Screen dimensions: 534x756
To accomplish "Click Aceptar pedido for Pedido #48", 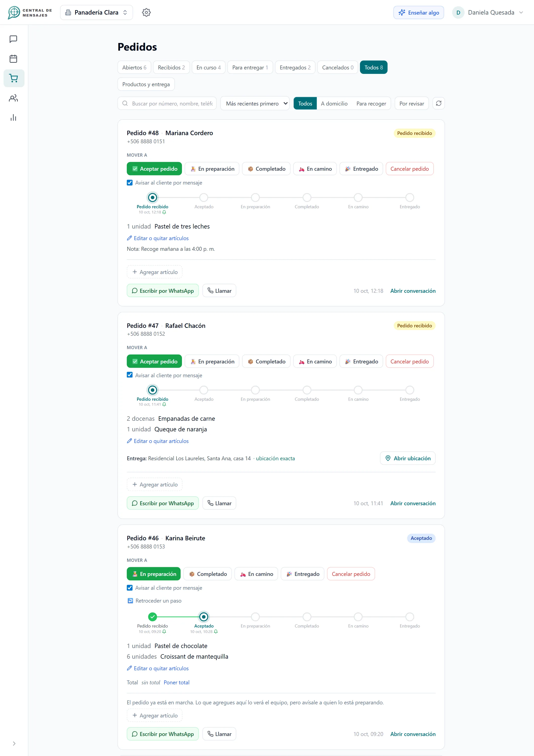I will (154, 168).
